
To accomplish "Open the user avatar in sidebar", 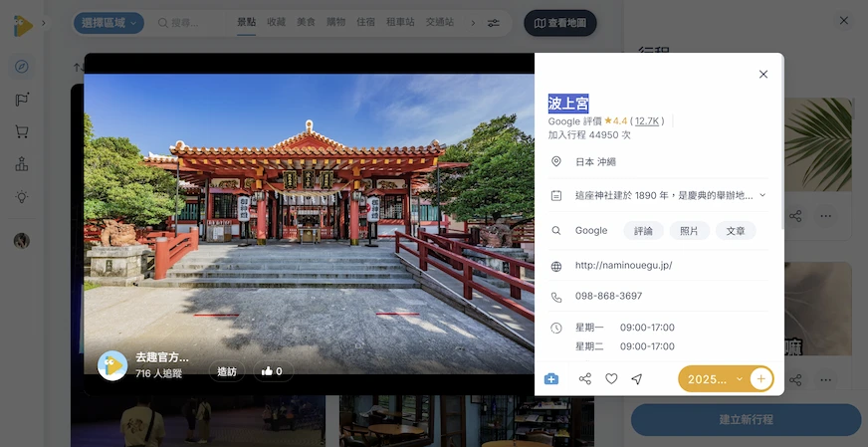I will coord(22,240).
